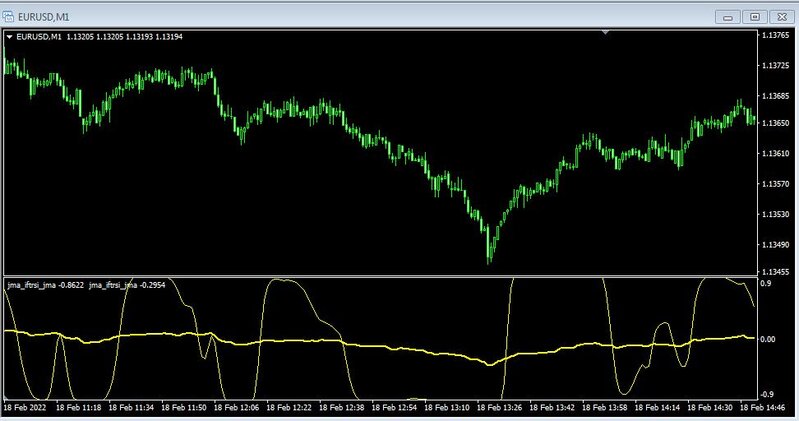Click price level 1.13685 on scale

775,96
